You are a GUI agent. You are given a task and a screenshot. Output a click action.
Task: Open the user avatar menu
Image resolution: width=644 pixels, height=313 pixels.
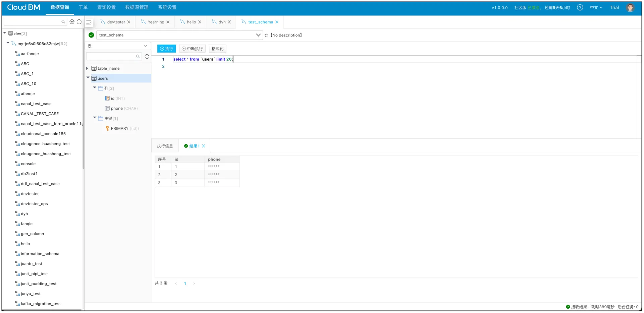coord(630,7)
